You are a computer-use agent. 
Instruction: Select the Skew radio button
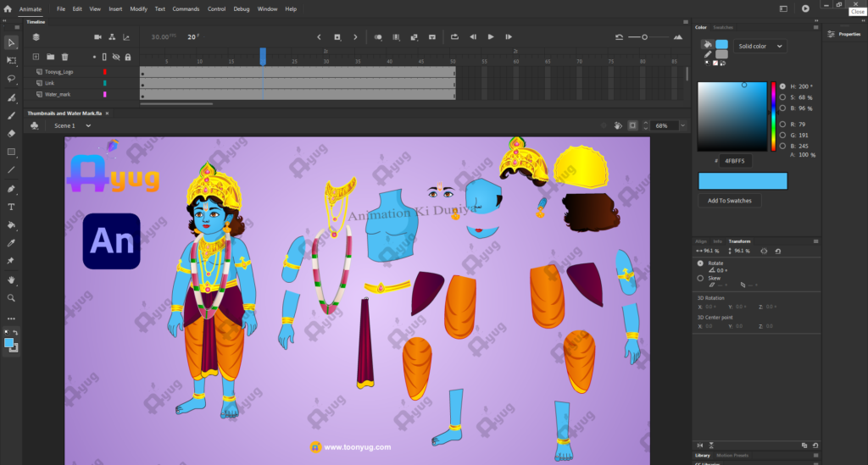(699, 278)
